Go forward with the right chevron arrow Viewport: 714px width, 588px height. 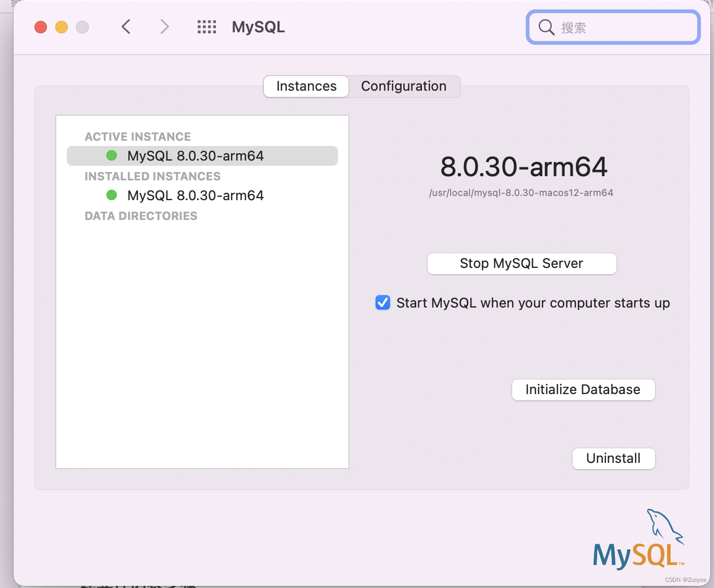pos(164,27)
